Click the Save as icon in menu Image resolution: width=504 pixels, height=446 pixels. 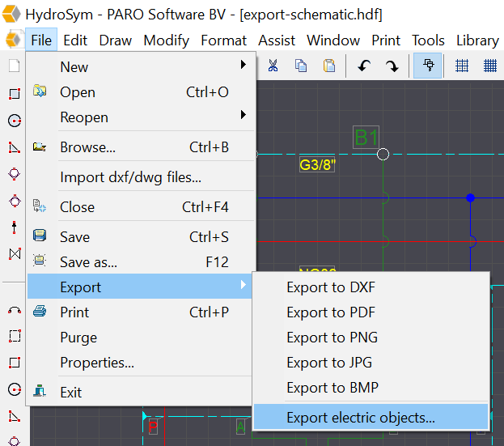click(x=40, y=260)
